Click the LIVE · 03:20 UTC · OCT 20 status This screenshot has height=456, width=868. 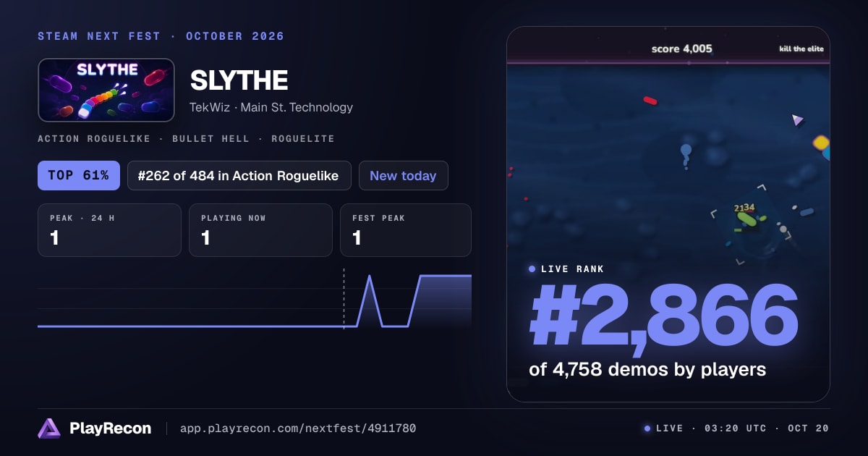[x=736, y=428]
